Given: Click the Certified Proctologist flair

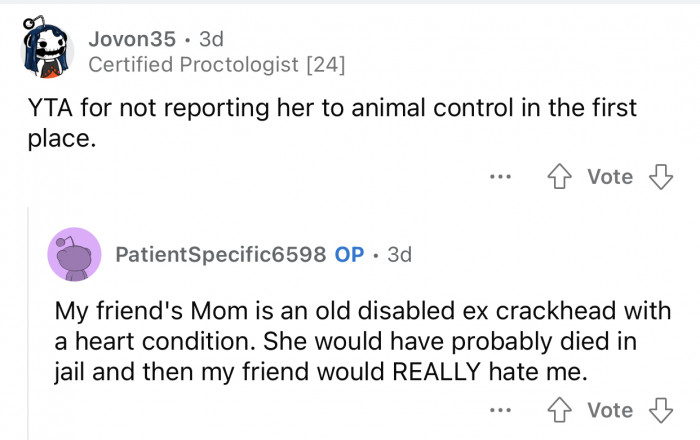Looking at the screenshot, I should point(216,65).
